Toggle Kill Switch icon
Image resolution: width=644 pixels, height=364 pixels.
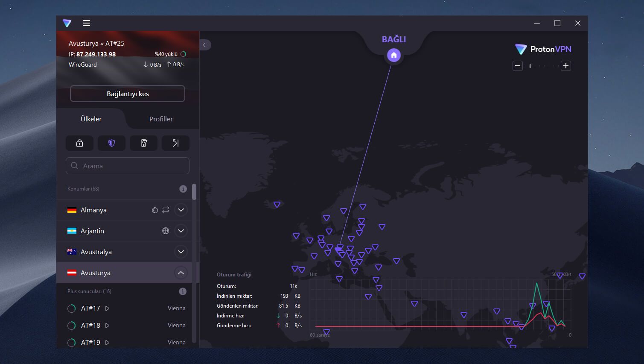[x=144, y=143]
